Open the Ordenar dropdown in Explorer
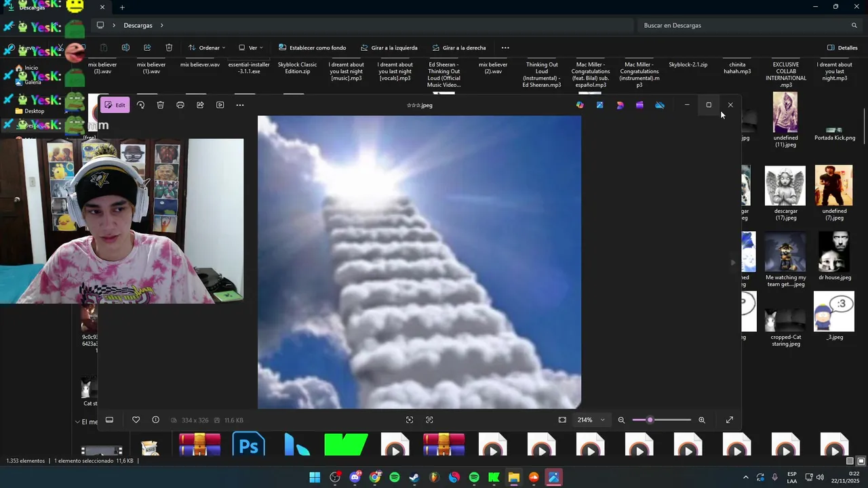 pos(207,47)
